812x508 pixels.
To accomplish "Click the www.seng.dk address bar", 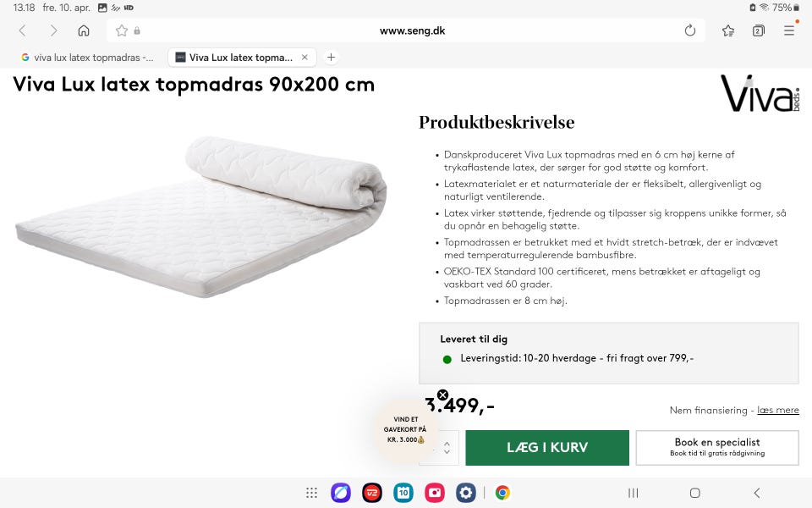I will (412, 30).
